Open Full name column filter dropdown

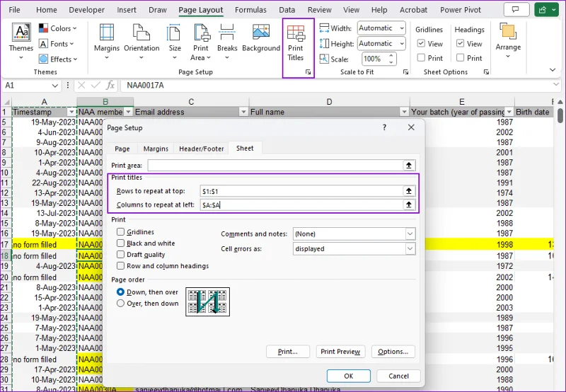pos(404,112)
